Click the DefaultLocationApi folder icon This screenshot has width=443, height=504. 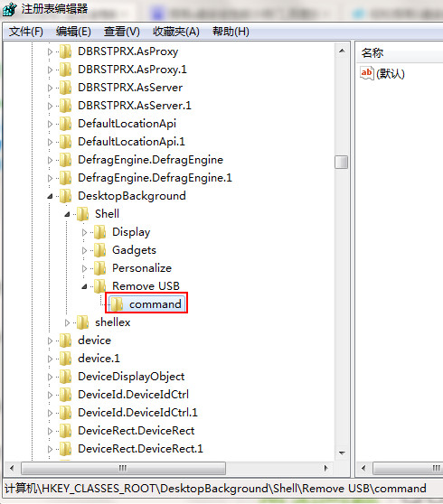pyautogui.click(x=65, y=124)
